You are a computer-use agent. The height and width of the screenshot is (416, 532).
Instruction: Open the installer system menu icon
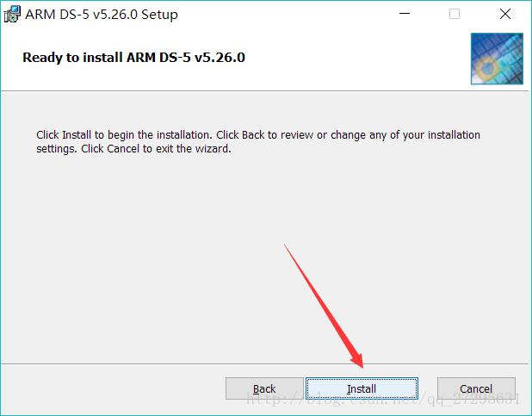coord(12,15)
